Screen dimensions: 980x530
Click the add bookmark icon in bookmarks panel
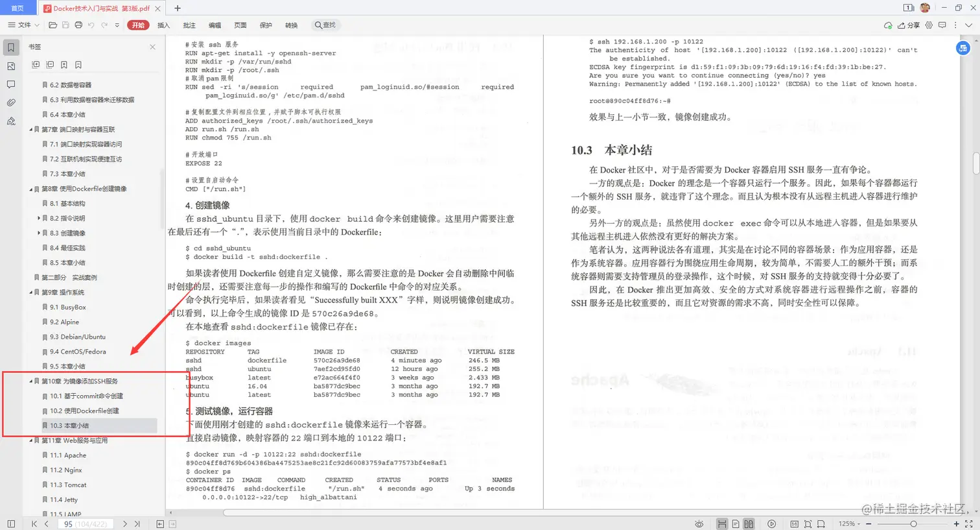[64, 66]
